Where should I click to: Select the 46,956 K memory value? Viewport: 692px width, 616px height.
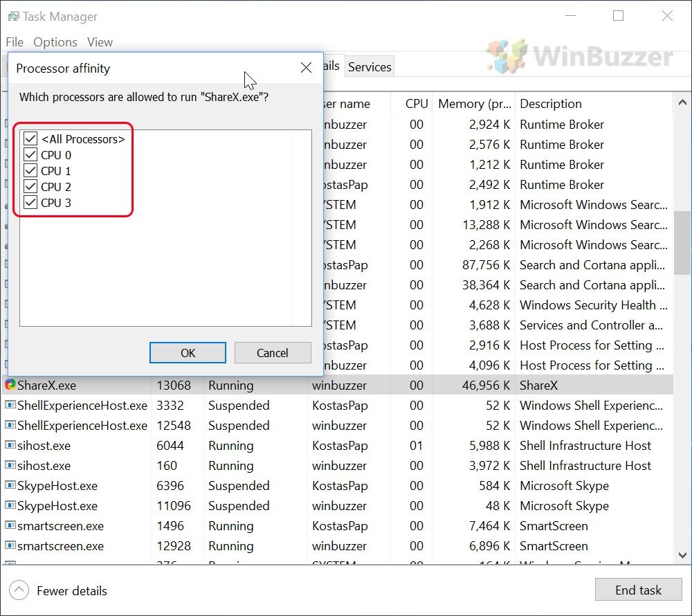pos(486,386)
